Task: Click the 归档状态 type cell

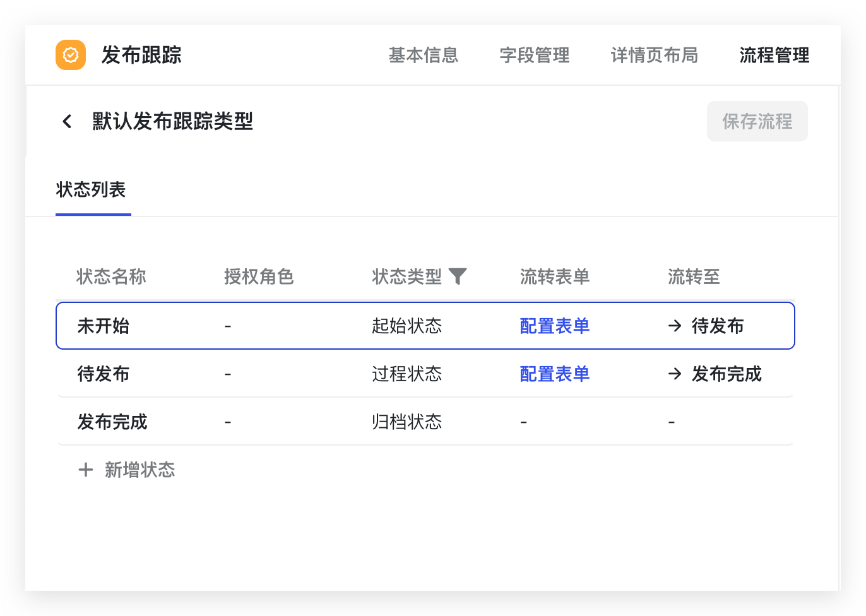Action: click(407, 422)
